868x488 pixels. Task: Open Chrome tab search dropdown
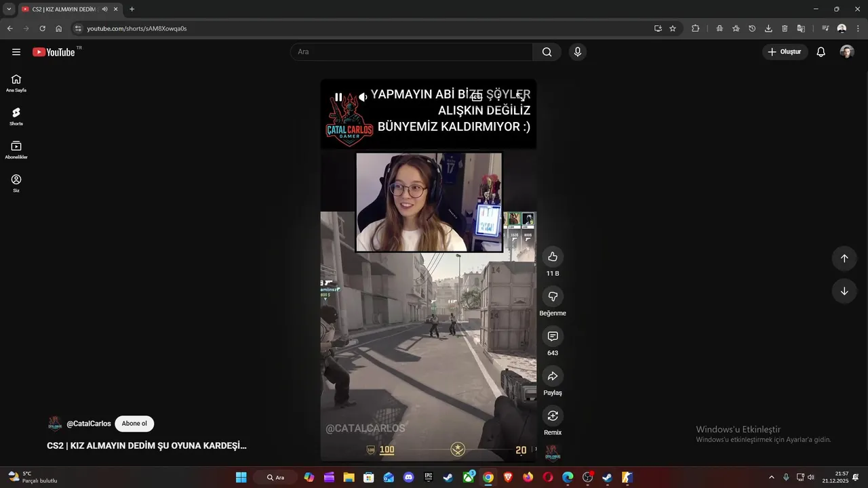point(9,9)
